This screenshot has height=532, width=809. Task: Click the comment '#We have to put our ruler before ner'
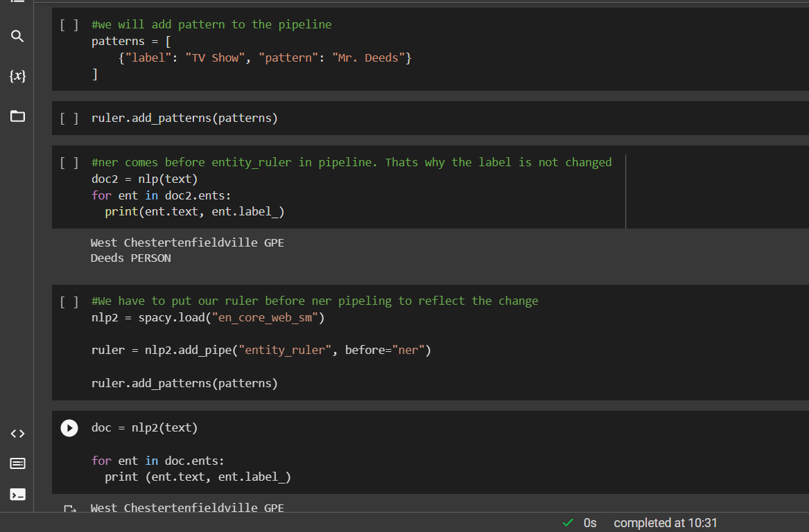point(315,301)
